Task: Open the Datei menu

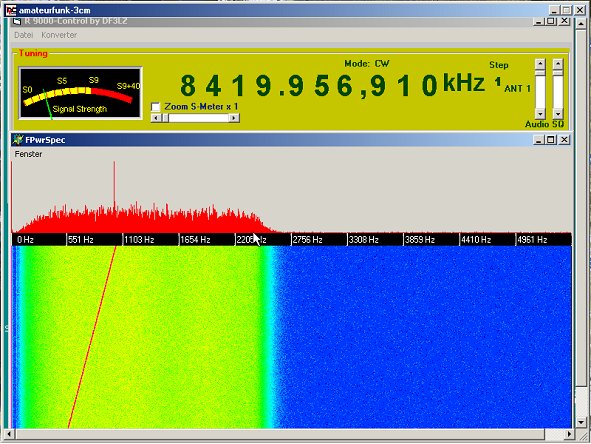Action: coord(23,35)
